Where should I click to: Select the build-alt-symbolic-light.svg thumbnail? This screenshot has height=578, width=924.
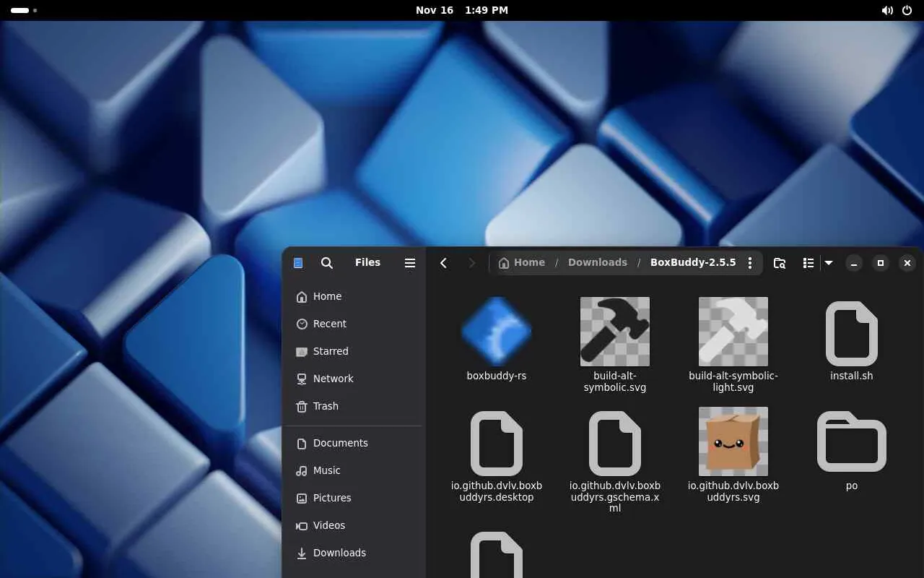[x=733, y=332]
